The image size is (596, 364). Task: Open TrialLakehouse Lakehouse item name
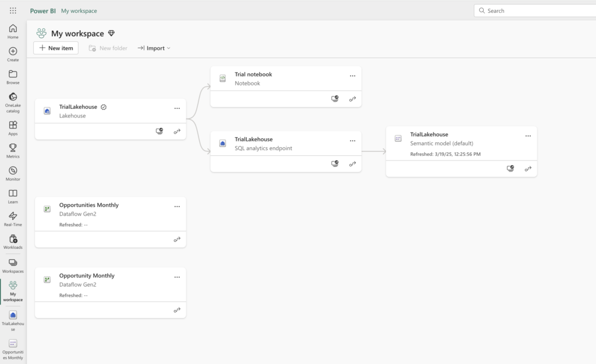(x=78, y=106)
